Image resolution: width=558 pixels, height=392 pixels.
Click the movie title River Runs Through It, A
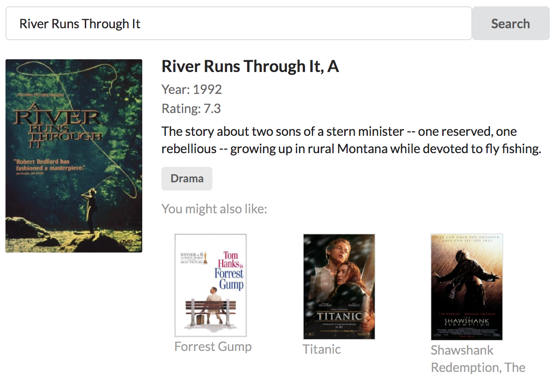pos(250,67)
